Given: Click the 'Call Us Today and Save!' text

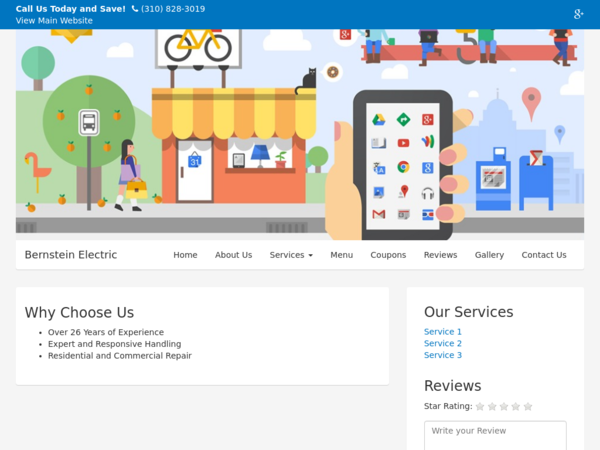Looking at the screenshot, I should pyautogui.click(x=70, y=9).
